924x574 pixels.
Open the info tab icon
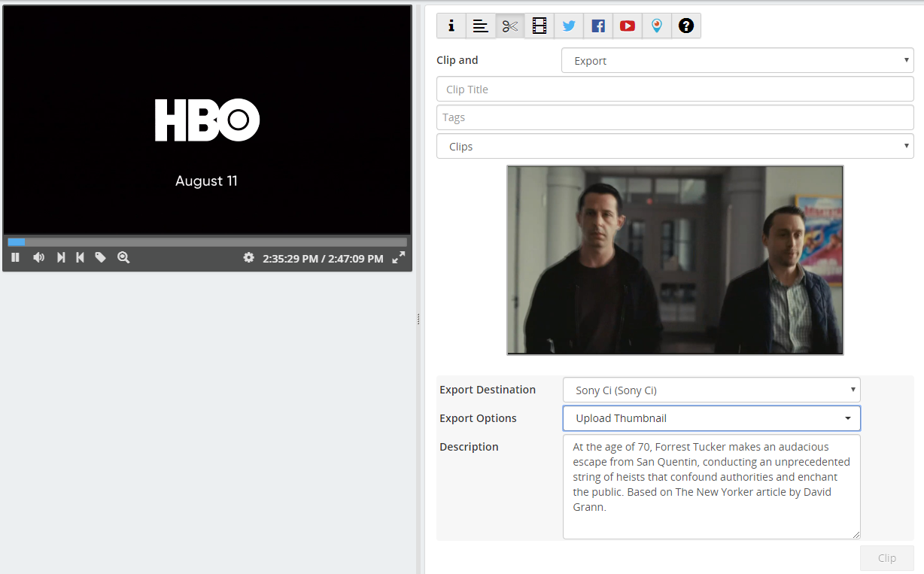pos(451,26)
